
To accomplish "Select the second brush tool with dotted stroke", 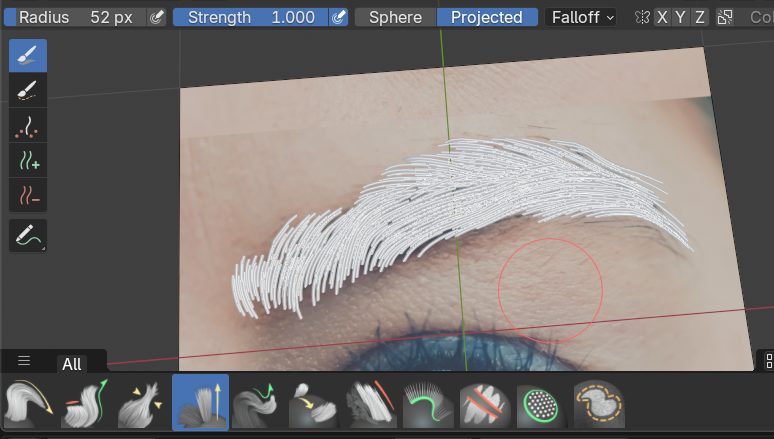I will tap(28, 91).
